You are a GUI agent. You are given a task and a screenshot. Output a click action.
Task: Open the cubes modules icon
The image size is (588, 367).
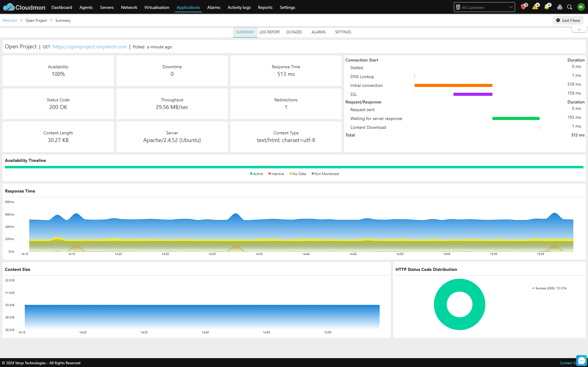click(x=560, y=7)
